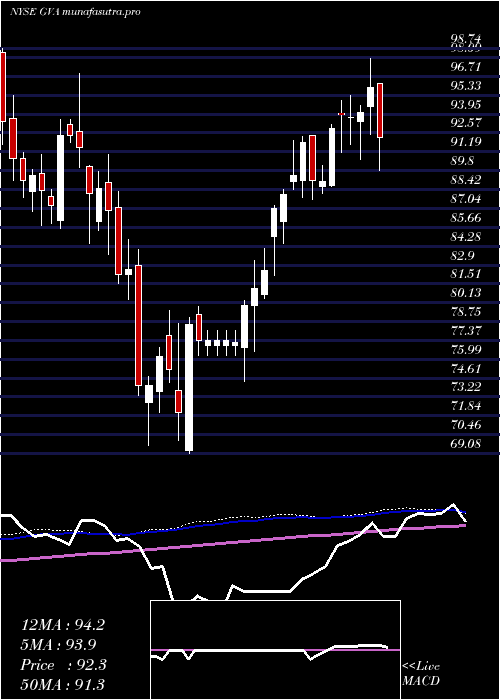Click the 50MA : 91.3 readout
The height and width of the screenshot is (700, 500).
(x=63, y=684)
